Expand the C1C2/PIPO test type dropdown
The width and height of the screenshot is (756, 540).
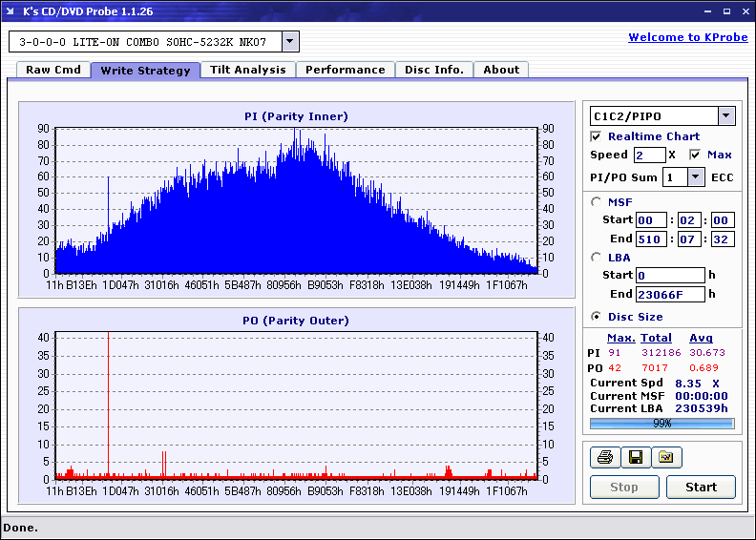click(726, 116)
